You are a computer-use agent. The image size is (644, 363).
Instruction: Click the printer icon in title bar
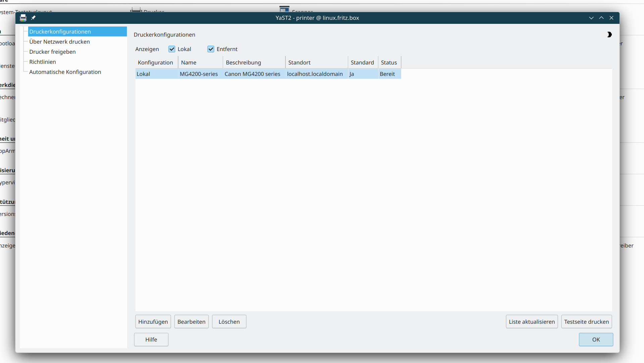[x=23, y=18]
